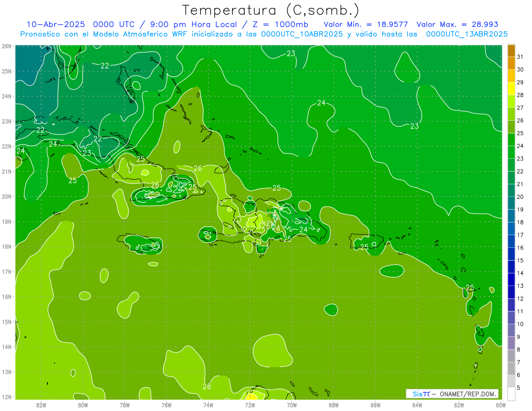The width and height of the screenshot is (532, 411).
Task: Click the 'Sis' logo text in credit box
Action: [x=418, y=394]
